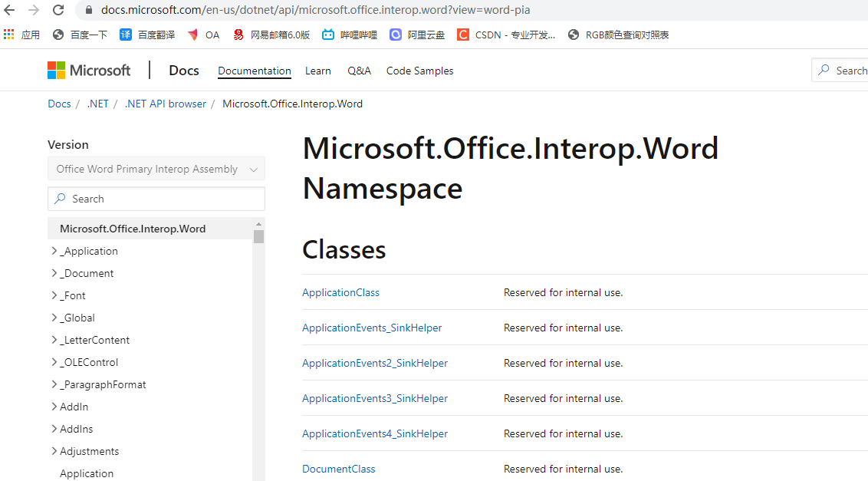Screen dimensions: 868x481
Task: Click the .NET API browser breadcrumb
Action: [x=165, y=104]
